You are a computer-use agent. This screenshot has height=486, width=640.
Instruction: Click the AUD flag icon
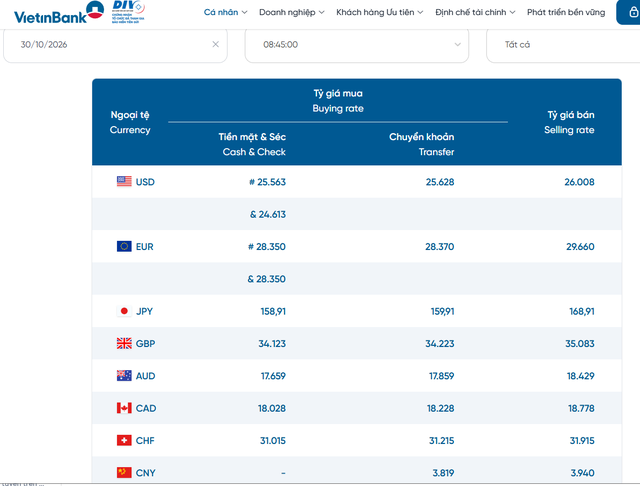coord(124,375)
